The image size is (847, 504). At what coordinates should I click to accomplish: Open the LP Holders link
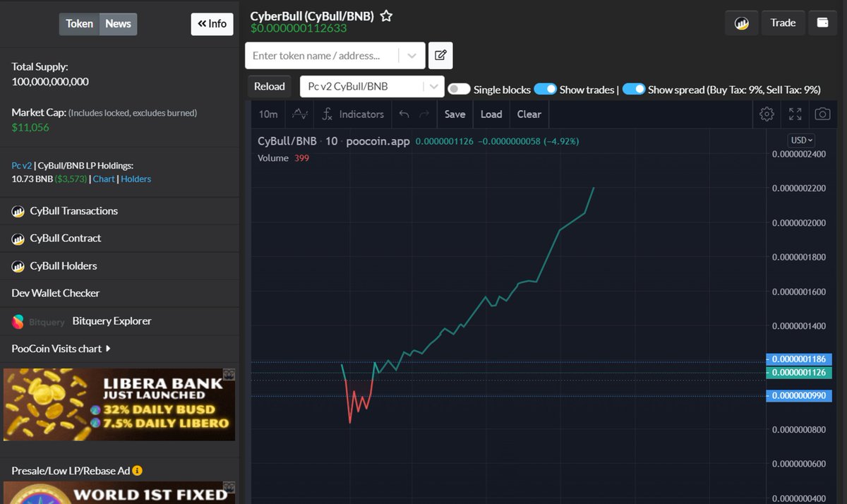[x=136, y=179]
